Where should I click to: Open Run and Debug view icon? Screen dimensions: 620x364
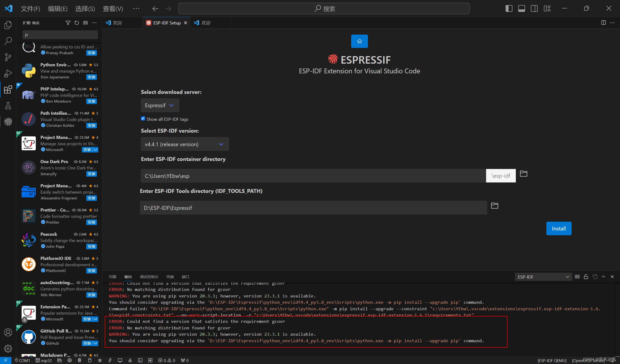coord(8,73)
